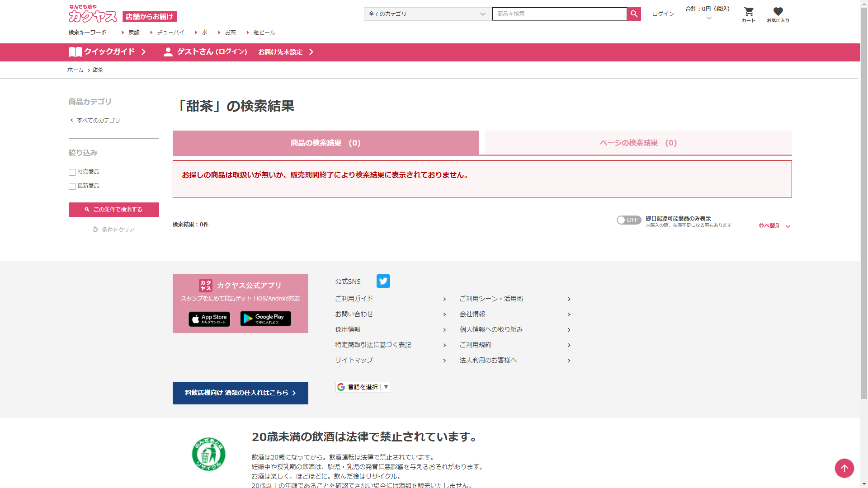
Task: Open the 全てのカテゴリ dropdown
Action: tap(427, 14)
